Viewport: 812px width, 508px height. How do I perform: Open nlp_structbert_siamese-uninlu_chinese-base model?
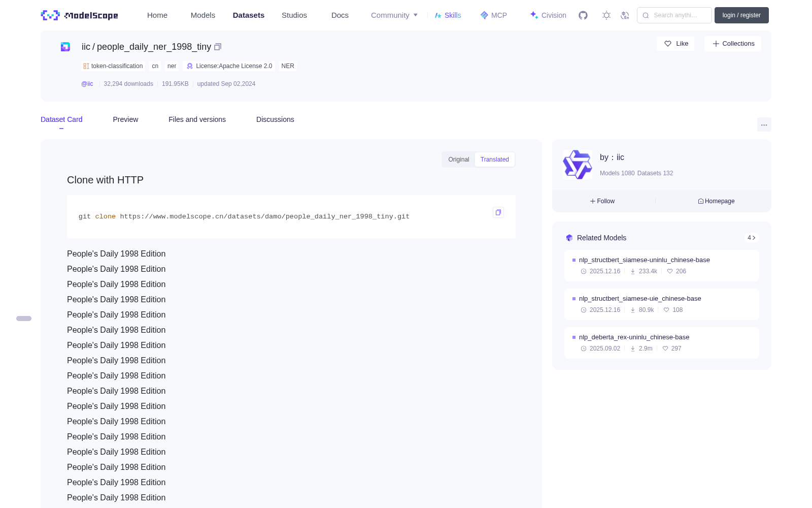pyautogui.click(x=645, y=260)
